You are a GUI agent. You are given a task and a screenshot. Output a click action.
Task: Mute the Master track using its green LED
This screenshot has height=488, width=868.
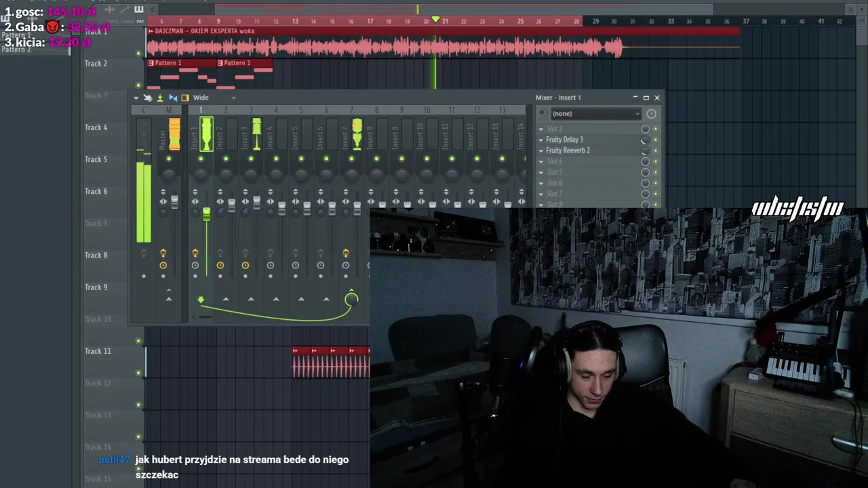pyautogui.click(x=169, y=159)
